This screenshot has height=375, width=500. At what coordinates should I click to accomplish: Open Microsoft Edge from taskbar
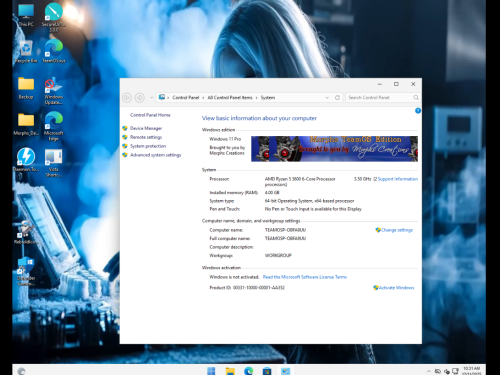(248, 371)
